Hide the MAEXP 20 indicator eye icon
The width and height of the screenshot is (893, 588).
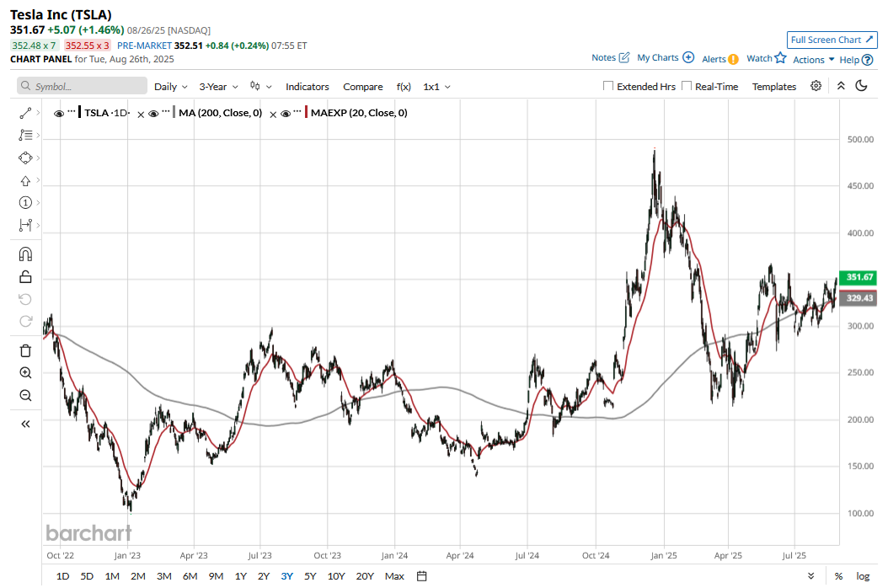pos(286,114)
